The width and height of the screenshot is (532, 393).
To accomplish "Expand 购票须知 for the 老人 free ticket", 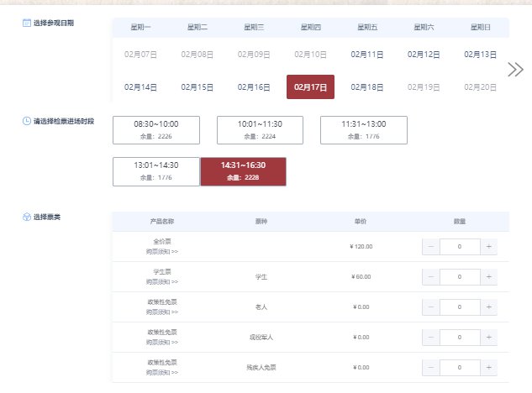I will coord(162,312).
